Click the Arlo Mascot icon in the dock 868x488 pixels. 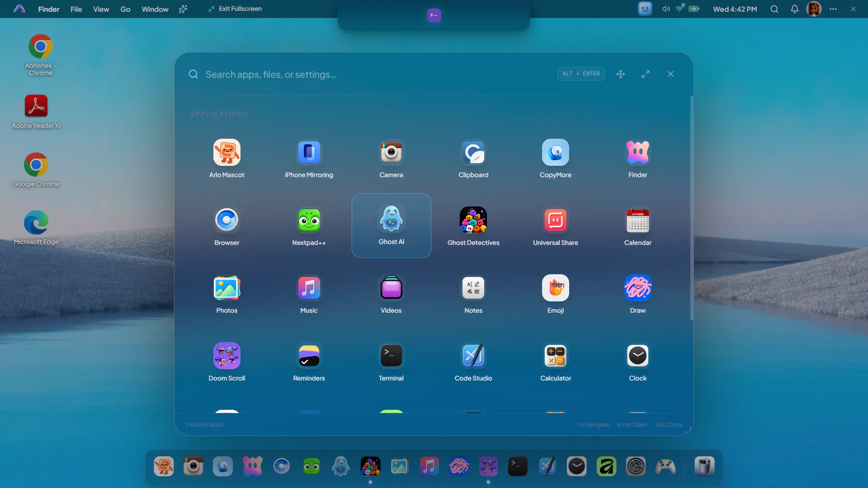tap(164, 466)
